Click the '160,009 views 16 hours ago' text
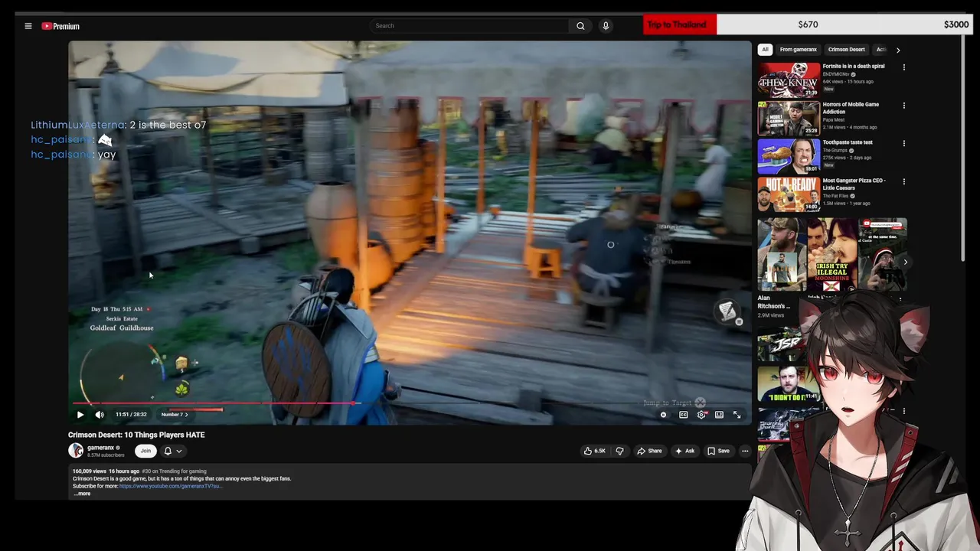This screenshot has height=551, width=980. (106, 471)
